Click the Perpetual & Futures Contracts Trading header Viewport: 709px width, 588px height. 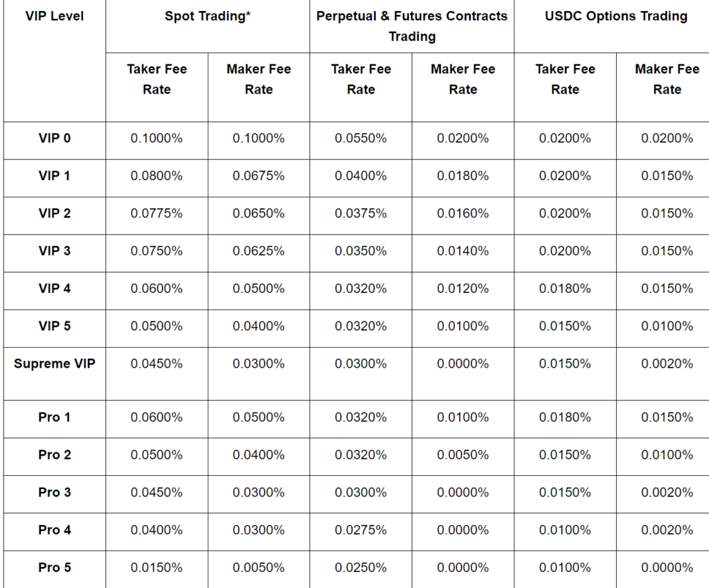[412, 26]
